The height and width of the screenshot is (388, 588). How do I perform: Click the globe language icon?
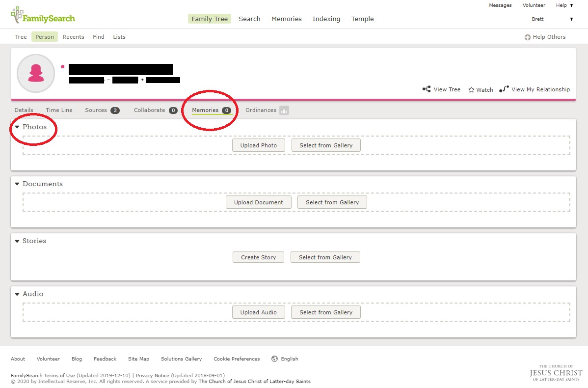(x=274, y=359)
